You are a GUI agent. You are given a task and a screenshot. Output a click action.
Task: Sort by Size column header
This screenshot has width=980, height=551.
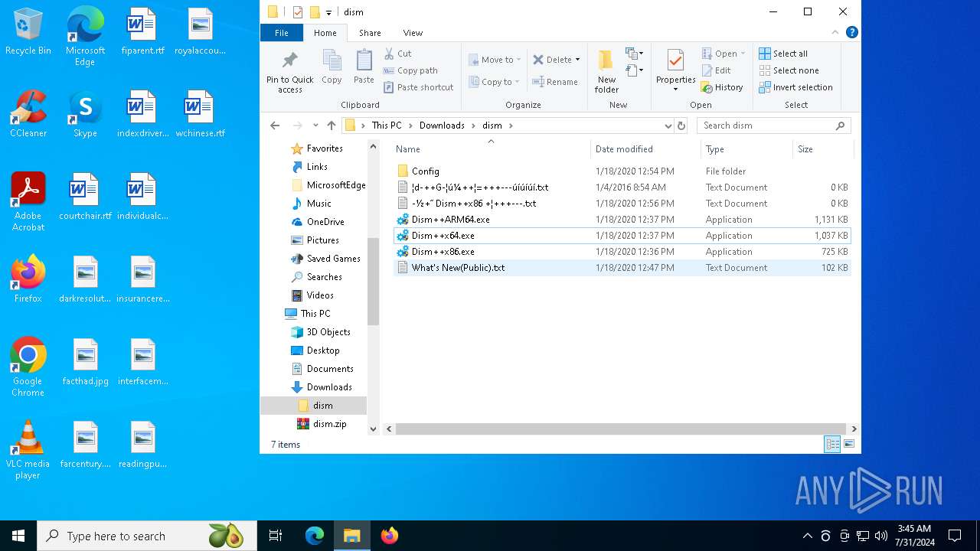822,149
